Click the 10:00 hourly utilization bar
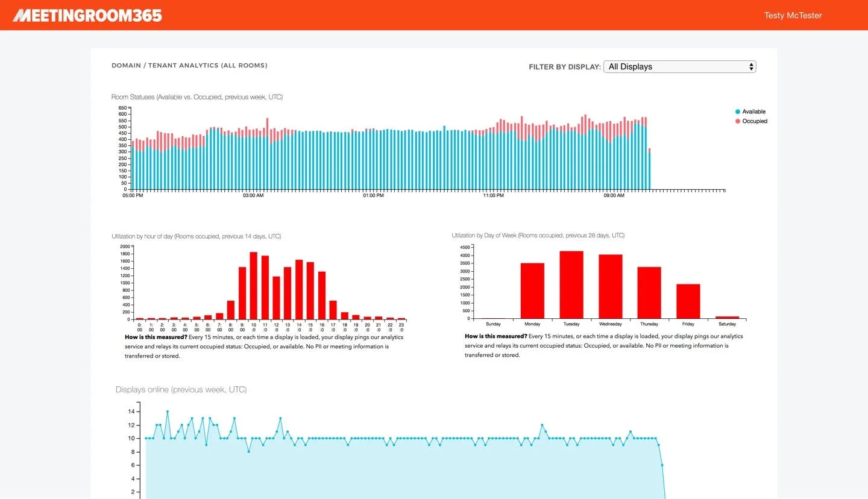 253,286
